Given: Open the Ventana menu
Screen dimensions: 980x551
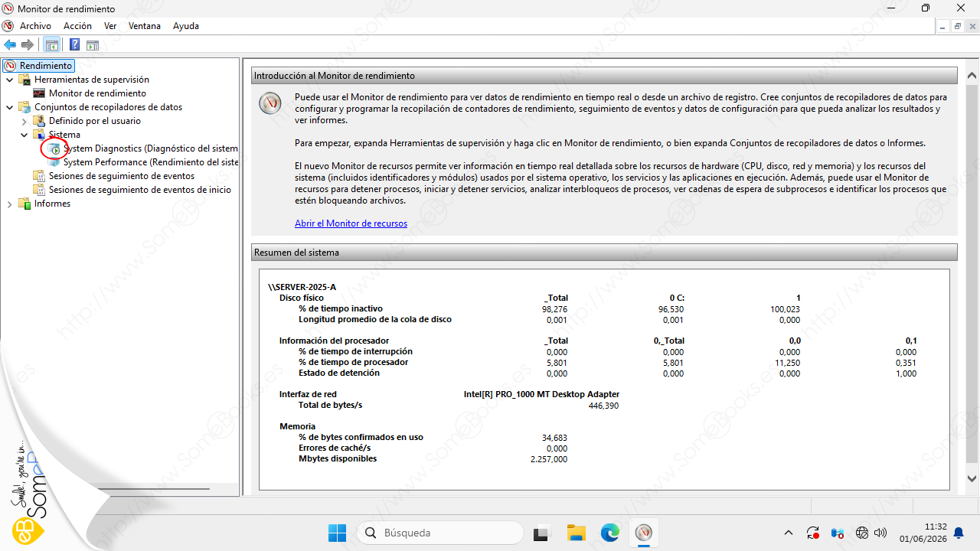Looking at the screenshot, I should click(x=145, y=25).
